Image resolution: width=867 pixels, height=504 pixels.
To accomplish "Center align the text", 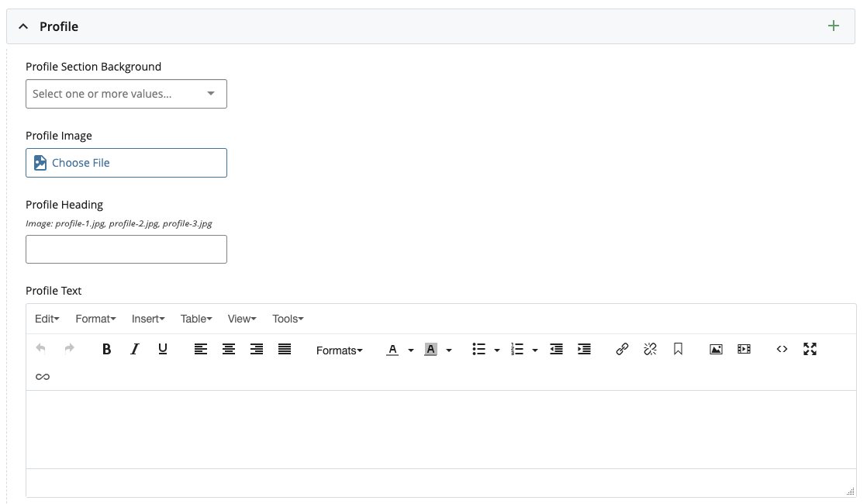I will pos(229,350).
